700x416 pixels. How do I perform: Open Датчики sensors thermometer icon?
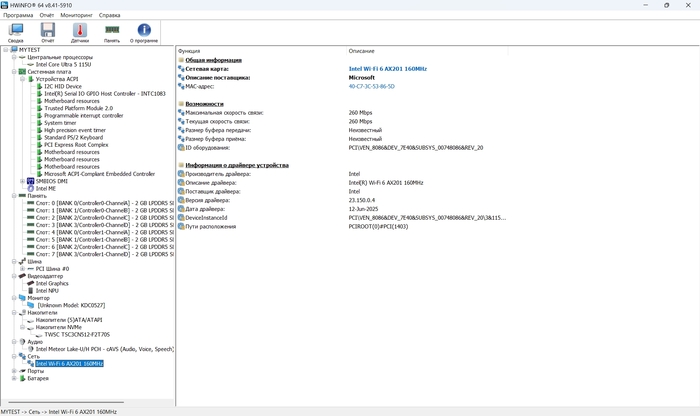click(x=80, y=32)
